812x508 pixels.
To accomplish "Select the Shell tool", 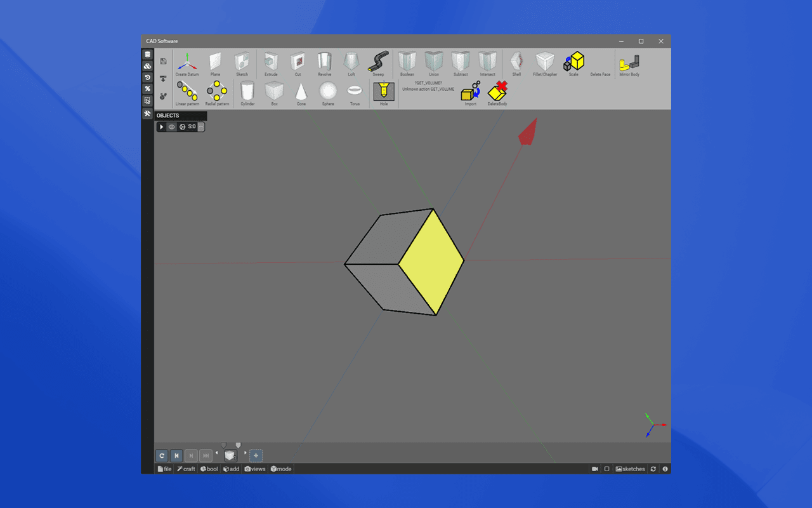I will 516,64.
